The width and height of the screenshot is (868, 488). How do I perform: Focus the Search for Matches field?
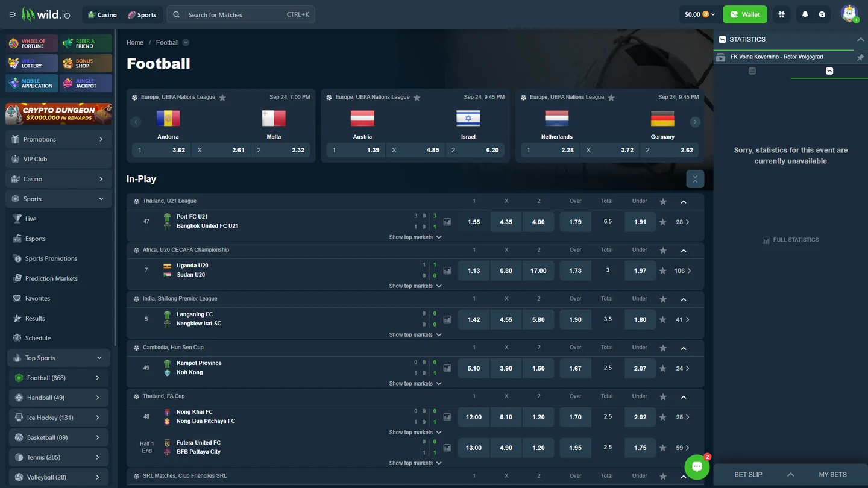(241, 14)
